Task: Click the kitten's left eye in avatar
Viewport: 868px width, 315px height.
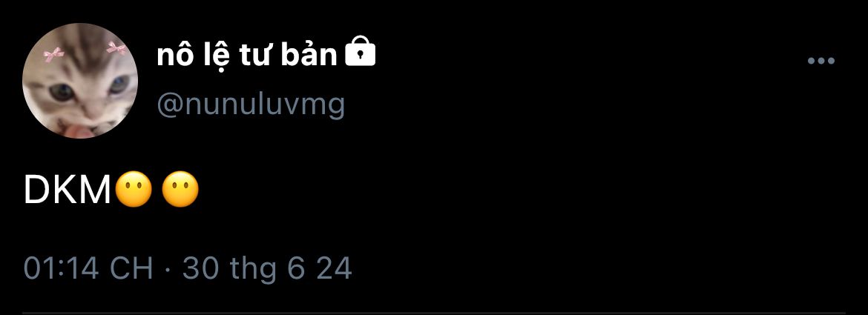Action: click(62, 93)
